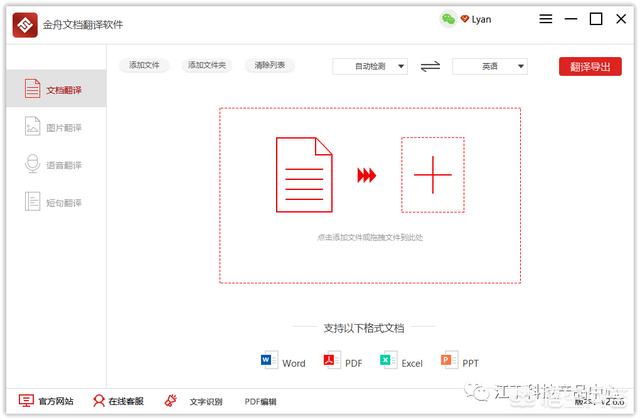Viewport: 640px width, 420px height.
Task: Click the Word format icon
Action: (269, 360)
